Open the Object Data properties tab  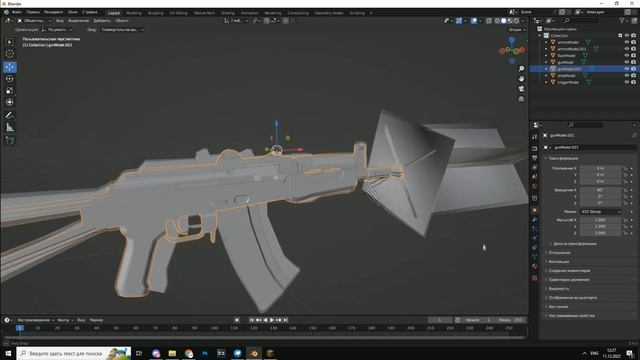point(535,257)
